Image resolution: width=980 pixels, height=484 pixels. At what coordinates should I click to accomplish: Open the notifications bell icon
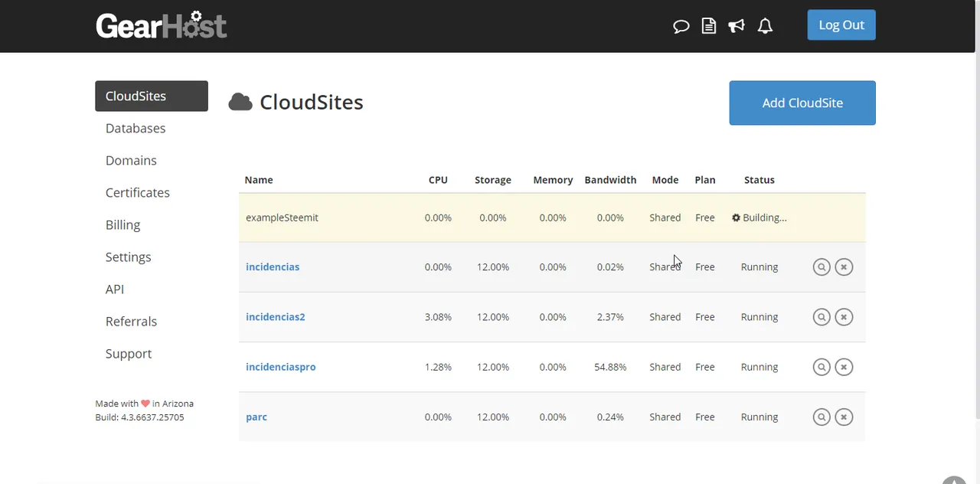click(x=765, y=26)
